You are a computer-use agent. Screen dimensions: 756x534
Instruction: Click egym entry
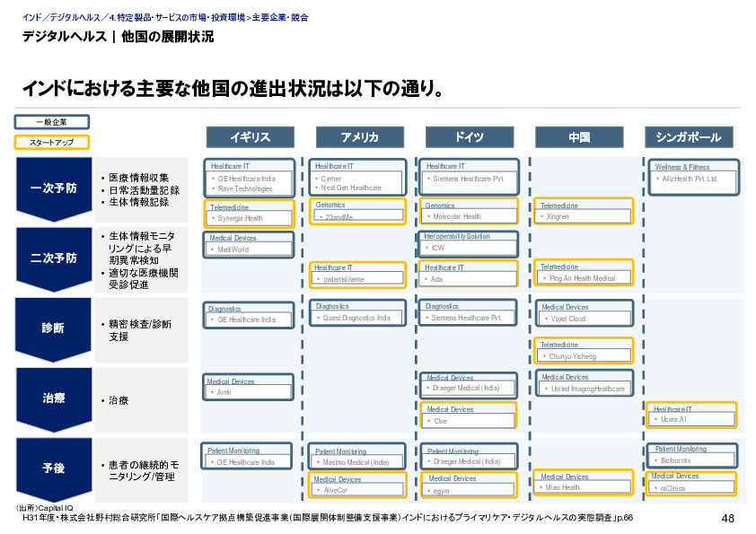click(441, 491)
